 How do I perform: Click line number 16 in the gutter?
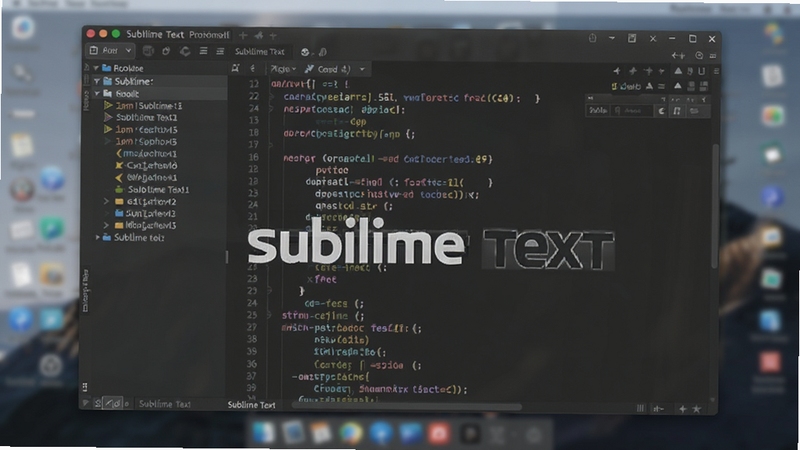point(254,157)
